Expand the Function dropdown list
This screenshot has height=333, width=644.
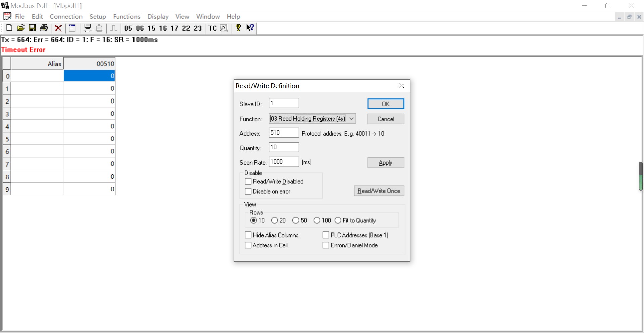pos(351,119)
